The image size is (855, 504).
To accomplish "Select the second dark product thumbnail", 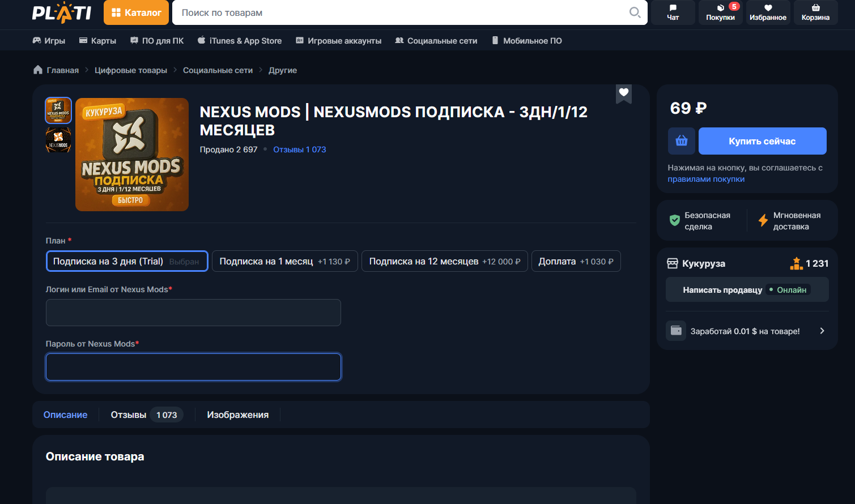I will 58,140.
